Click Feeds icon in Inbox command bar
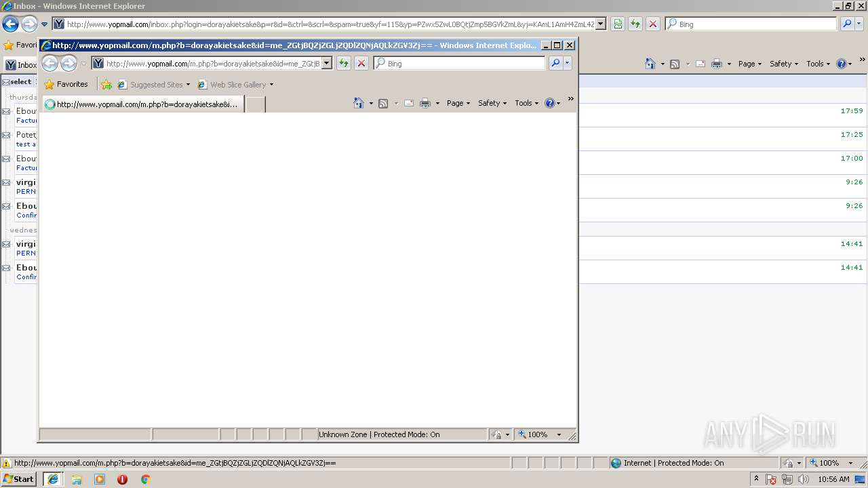Viewport: 868px width, 488px height. tap(675, 64)
